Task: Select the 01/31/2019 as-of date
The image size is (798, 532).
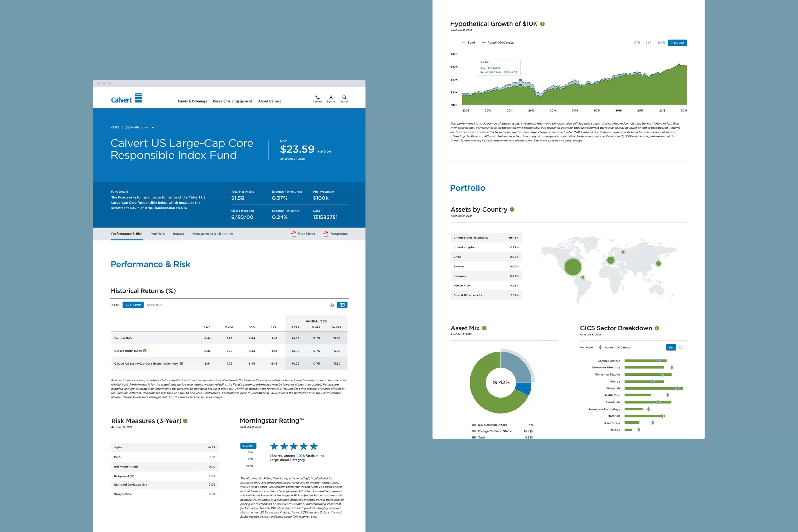Action: coord(133,305)
